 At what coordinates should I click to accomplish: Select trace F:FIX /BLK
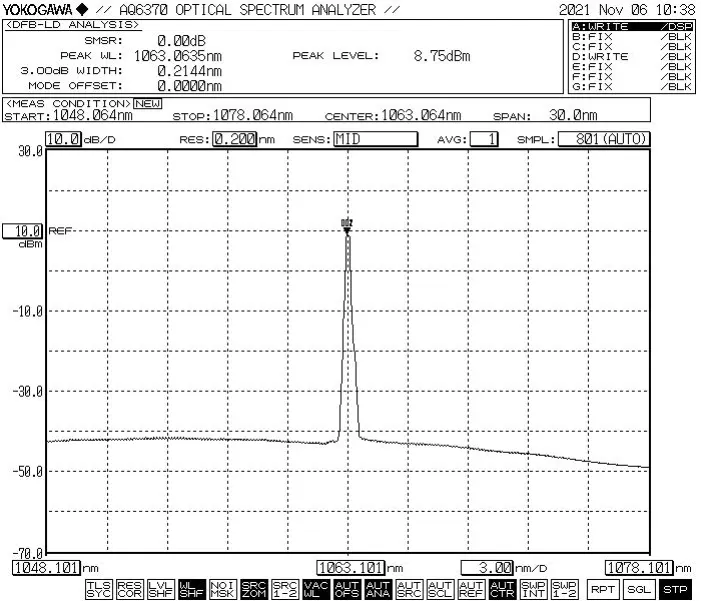pos(632,76)
